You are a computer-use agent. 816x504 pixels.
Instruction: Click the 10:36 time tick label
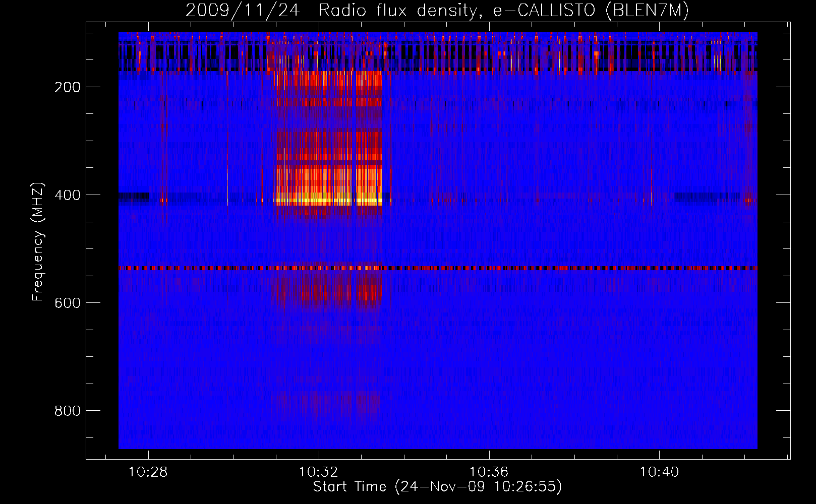point(489,472)
